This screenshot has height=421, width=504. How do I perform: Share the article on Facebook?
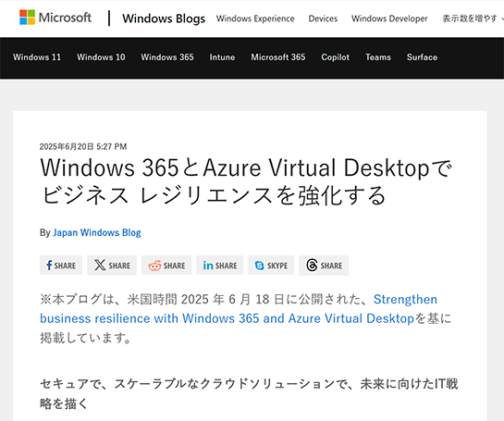(x=61, y=266)
